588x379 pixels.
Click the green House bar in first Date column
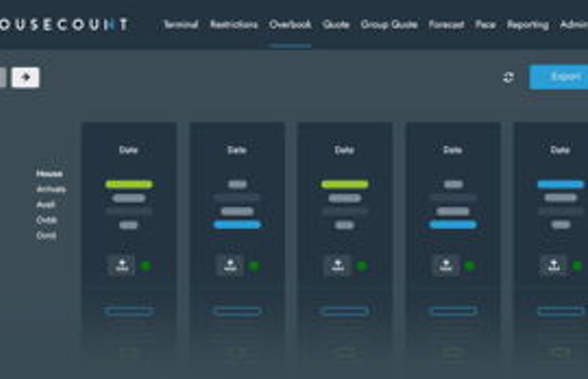coord(129,184)
